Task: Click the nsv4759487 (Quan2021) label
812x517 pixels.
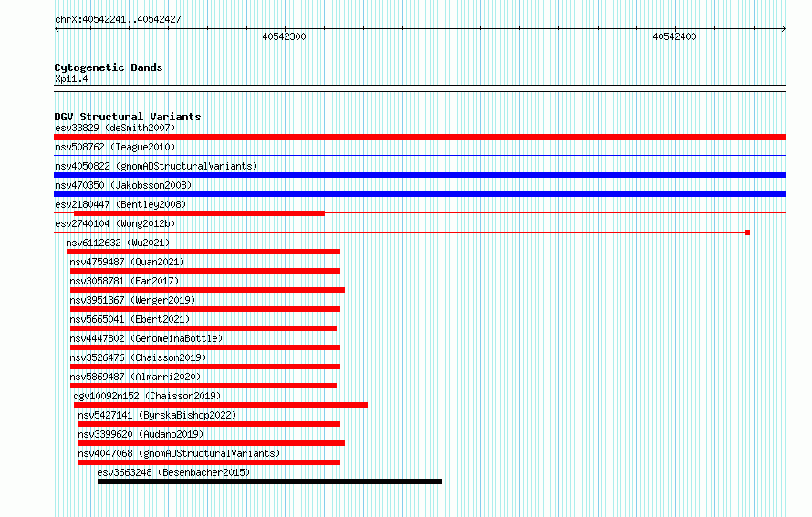Action: click(127, 262)
